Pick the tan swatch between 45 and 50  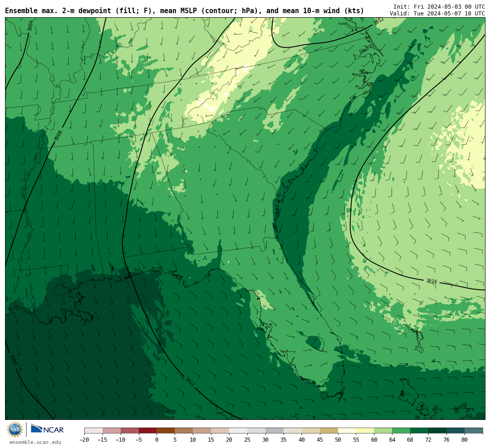pyautogui.click(x=329, y=431)
